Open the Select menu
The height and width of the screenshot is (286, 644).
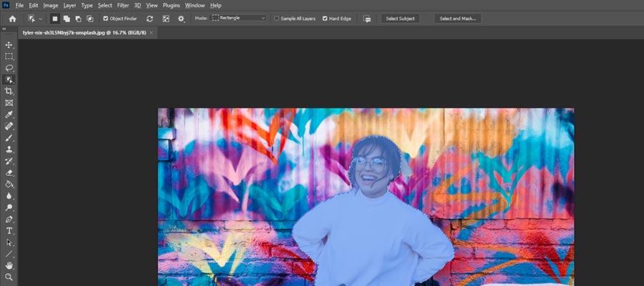[x=105, y=5]
